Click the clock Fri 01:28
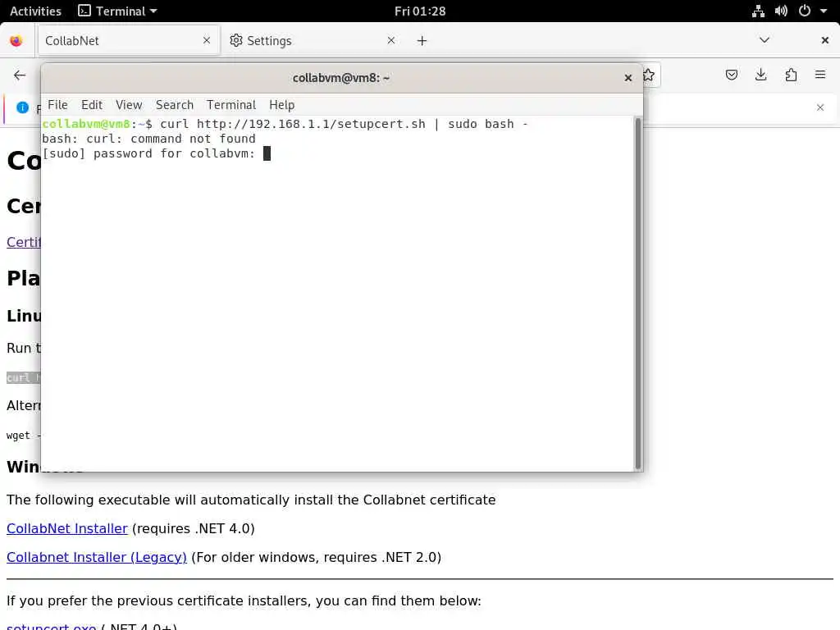Image resolution: width=840 pixels, height=630 pixels. pos(420,11)
